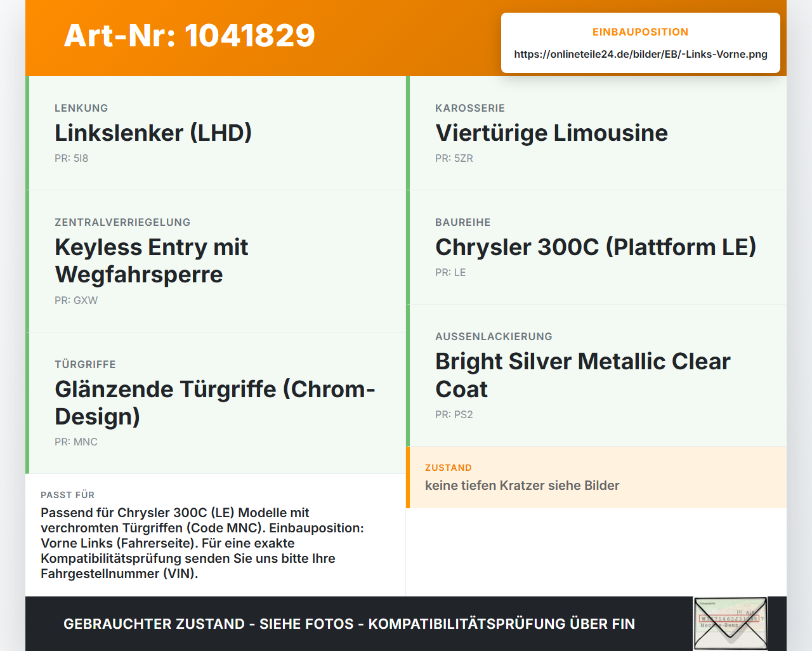
Task: Click PR: MNC code
Action: pos(76,442)
